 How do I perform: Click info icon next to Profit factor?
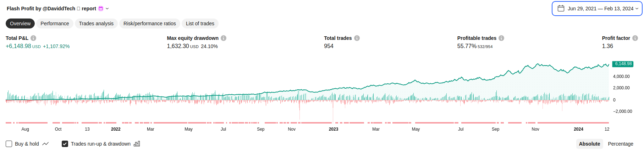pos(635,38)
